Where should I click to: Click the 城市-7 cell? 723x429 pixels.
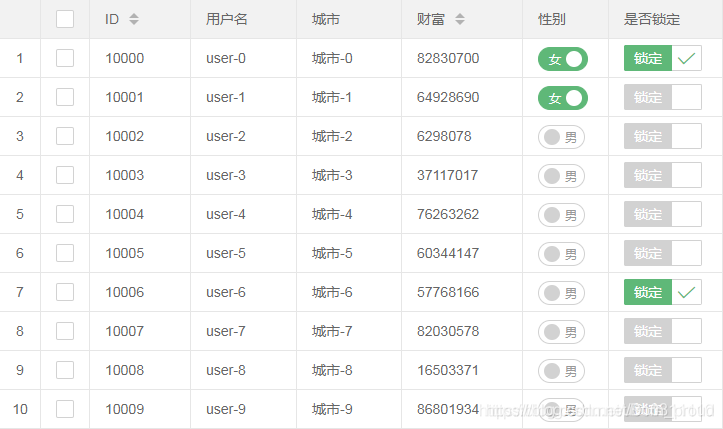[332, 331]
